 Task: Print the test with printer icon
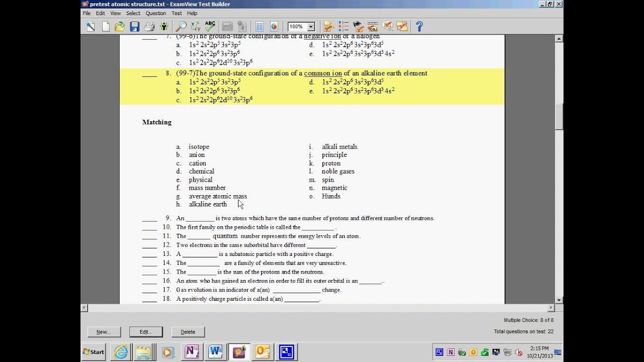pyautogui.click(x=149, y=27)
